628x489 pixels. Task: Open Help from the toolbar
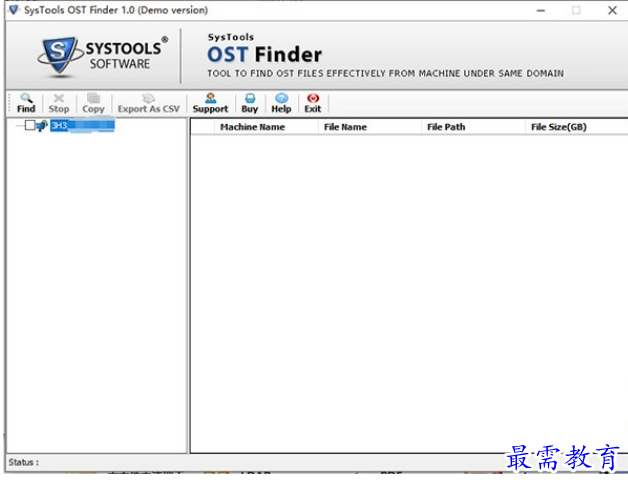click(x=281, y=103)
